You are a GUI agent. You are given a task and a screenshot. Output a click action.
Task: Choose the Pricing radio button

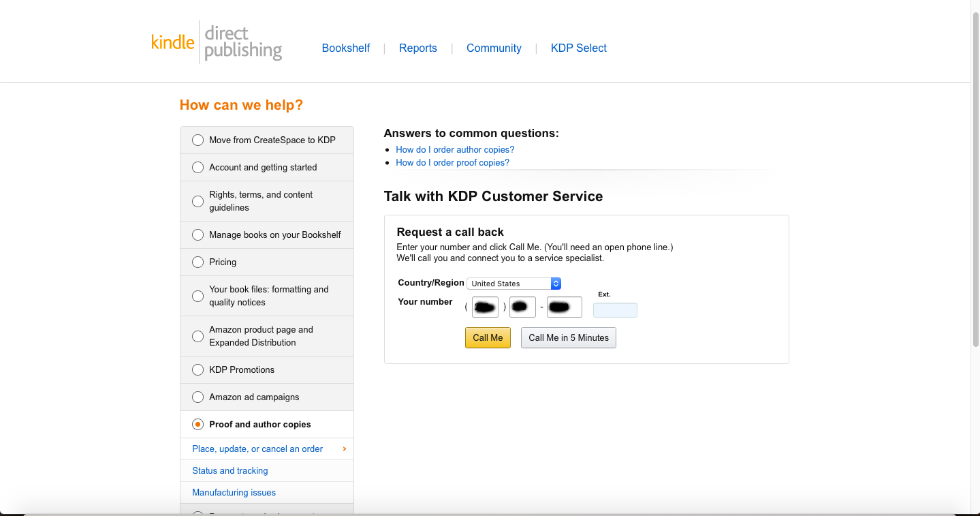198,262
